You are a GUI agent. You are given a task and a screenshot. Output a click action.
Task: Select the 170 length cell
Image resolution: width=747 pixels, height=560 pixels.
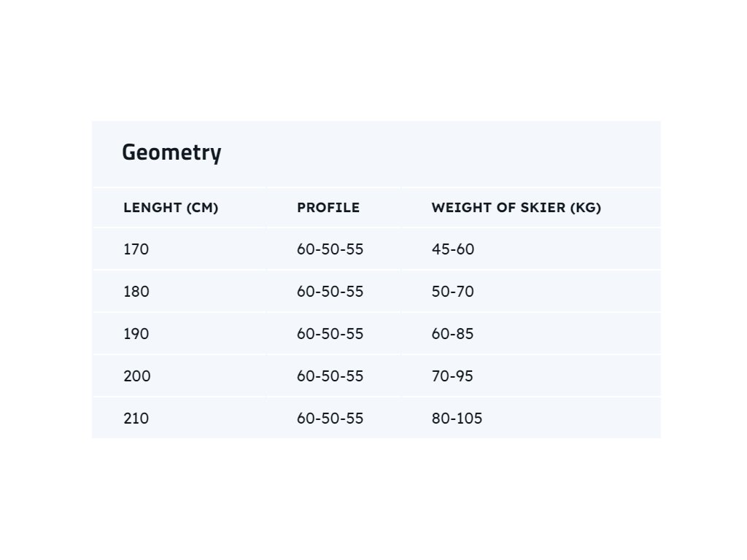(136, 249)
